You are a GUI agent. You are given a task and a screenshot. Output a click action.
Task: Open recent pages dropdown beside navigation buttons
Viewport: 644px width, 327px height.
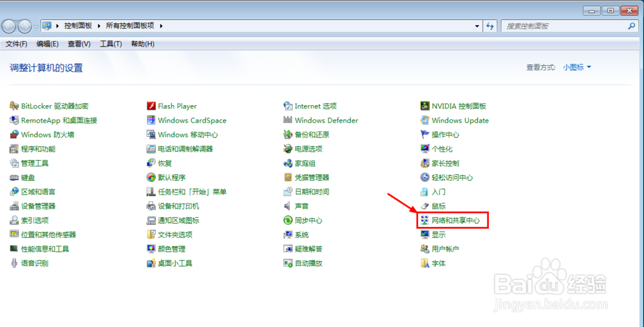point(36,26)
